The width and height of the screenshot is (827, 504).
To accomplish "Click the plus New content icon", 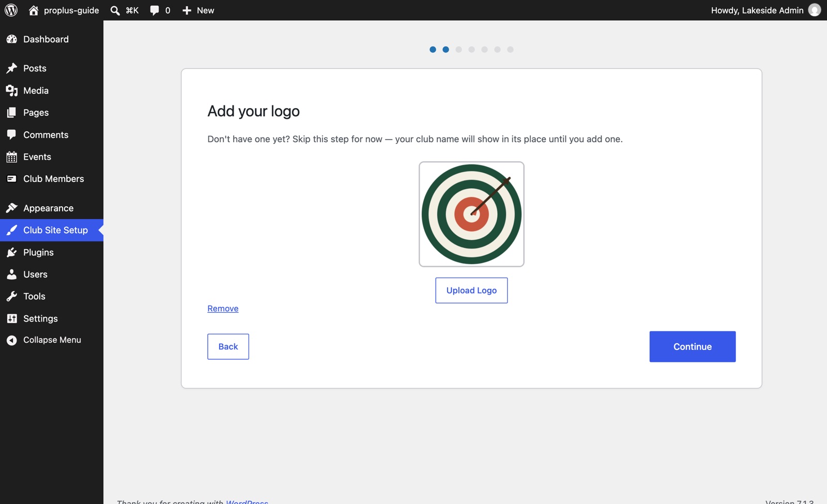I will pyautogui.click(x=187, y=10).
